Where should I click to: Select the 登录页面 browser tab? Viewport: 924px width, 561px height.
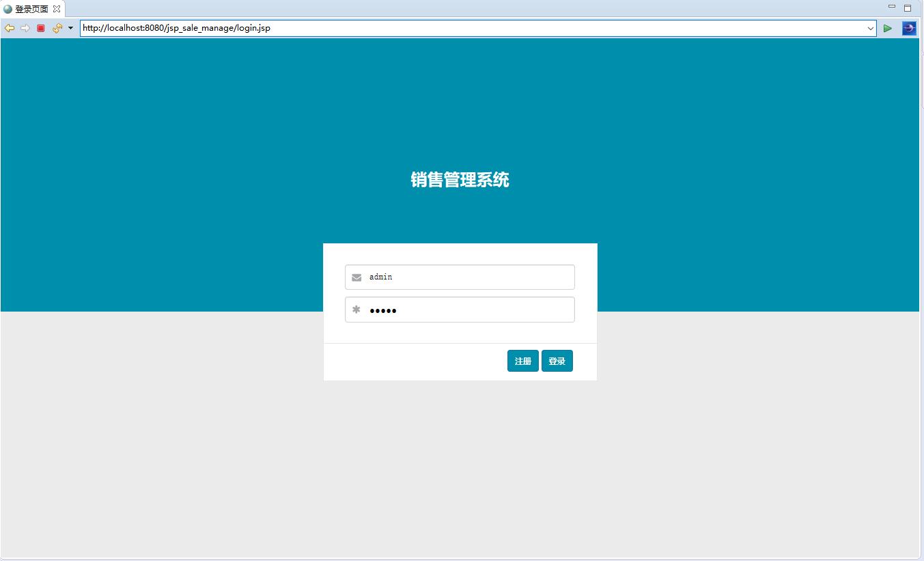click(31, 9)
